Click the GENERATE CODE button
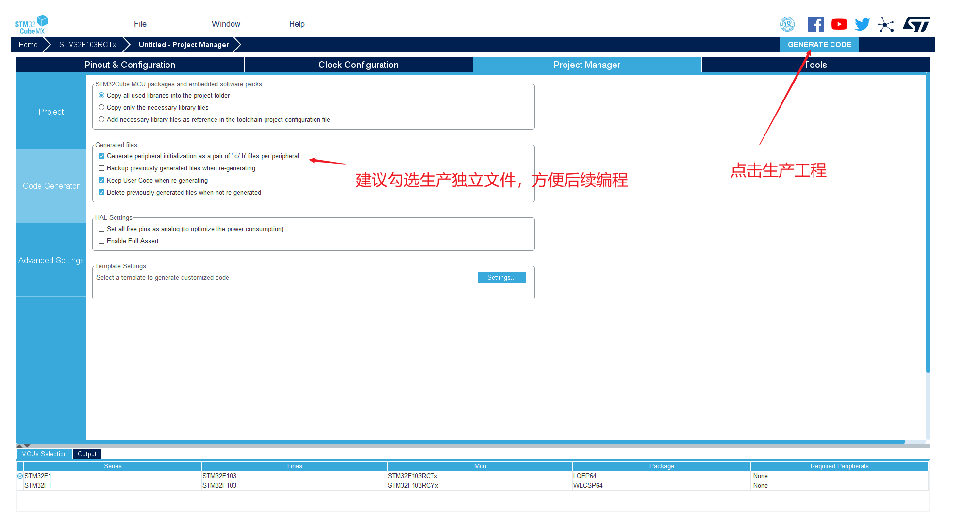980x531 pixels. [x=819, y=45]
